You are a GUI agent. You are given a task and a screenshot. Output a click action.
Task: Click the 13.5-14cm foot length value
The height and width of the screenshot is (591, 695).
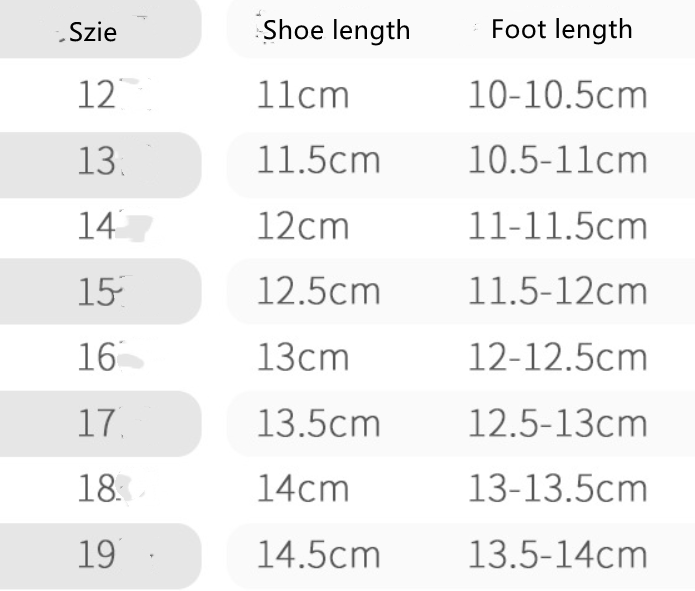point(558,555)
